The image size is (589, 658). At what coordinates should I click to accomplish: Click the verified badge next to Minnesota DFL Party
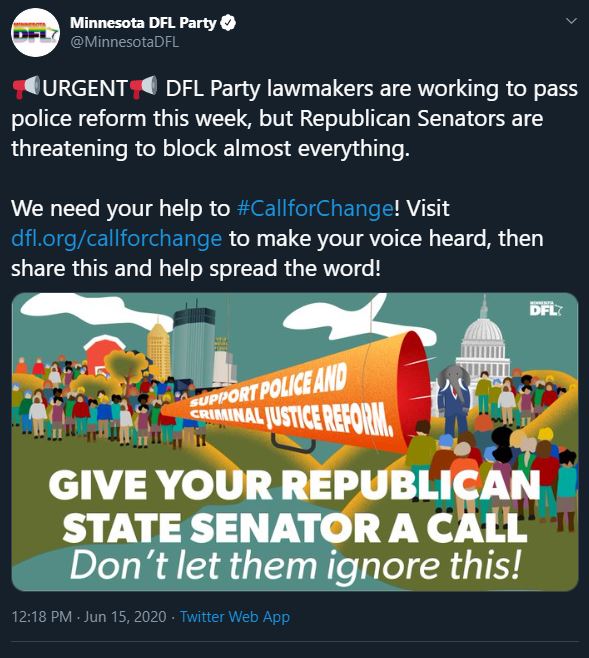228,23
